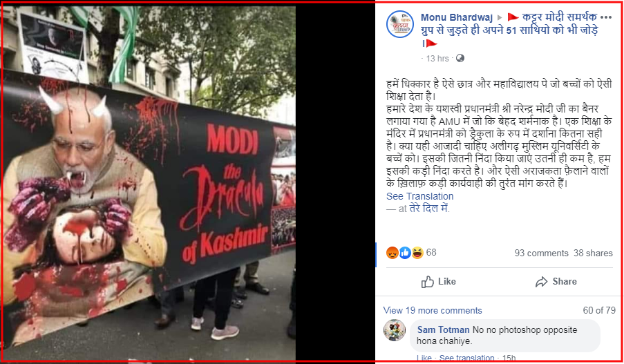Open Monu Bhardwaj profile name link
624x364 pixels.
(x=457, y=17)
